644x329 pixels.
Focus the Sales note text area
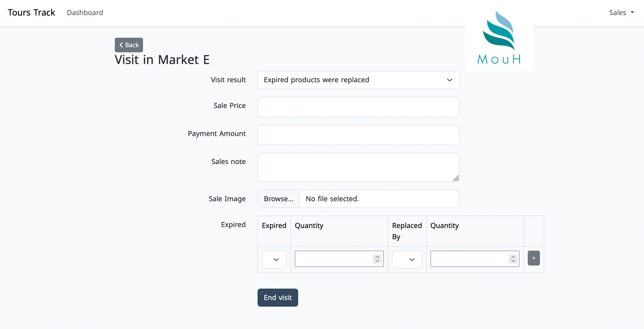[358, 167]
